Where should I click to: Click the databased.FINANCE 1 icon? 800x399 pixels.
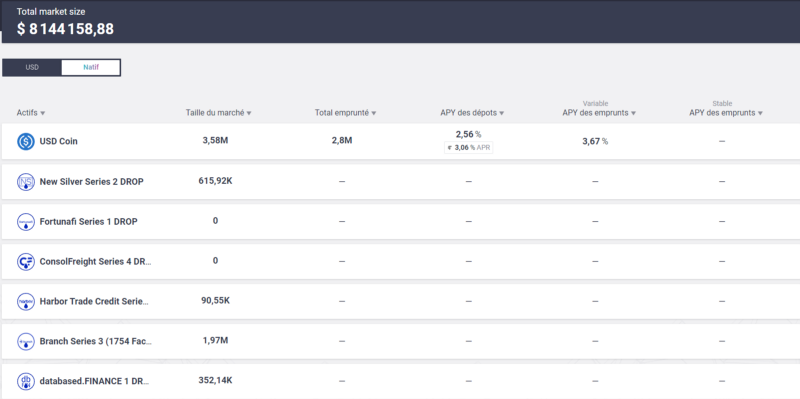click(26, 381)
